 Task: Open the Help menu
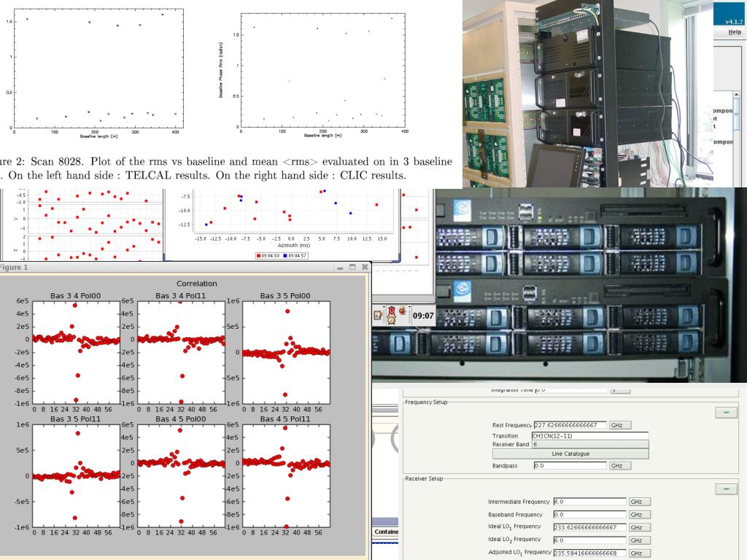tap(735, 32)
